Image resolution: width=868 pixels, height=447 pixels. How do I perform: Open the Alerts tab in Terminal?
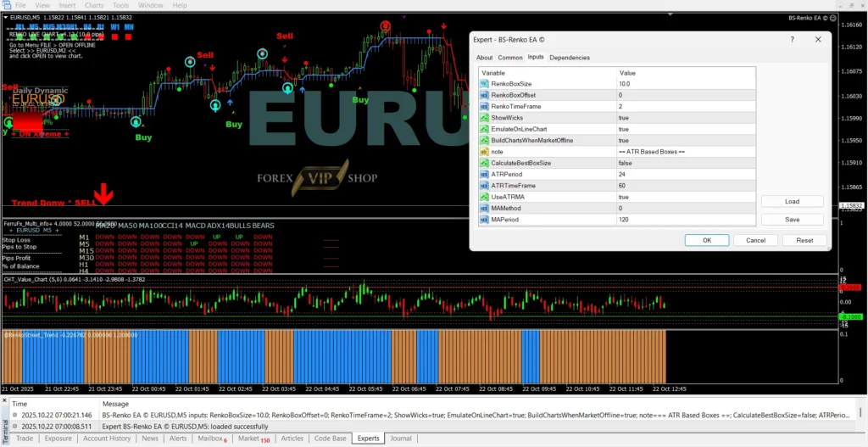point(178,439)
